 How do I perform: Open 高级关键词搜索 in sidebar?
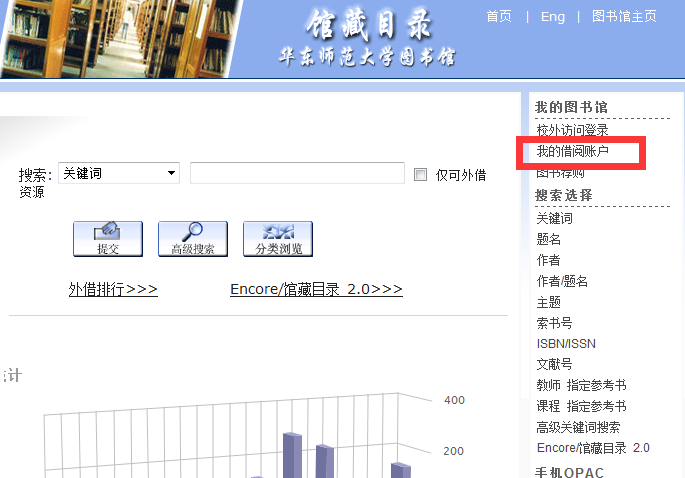578,427
